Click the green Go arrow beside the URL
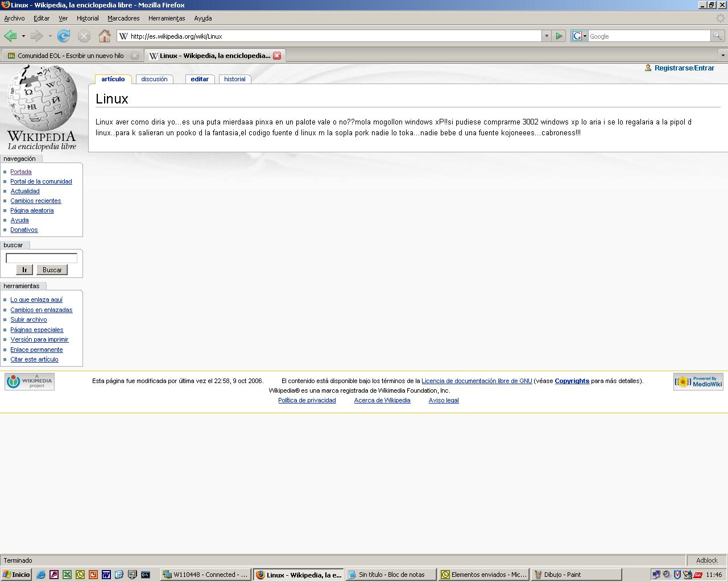Image resolution: width=728 pixels, height=582 pixels. (x=559, y=36)
